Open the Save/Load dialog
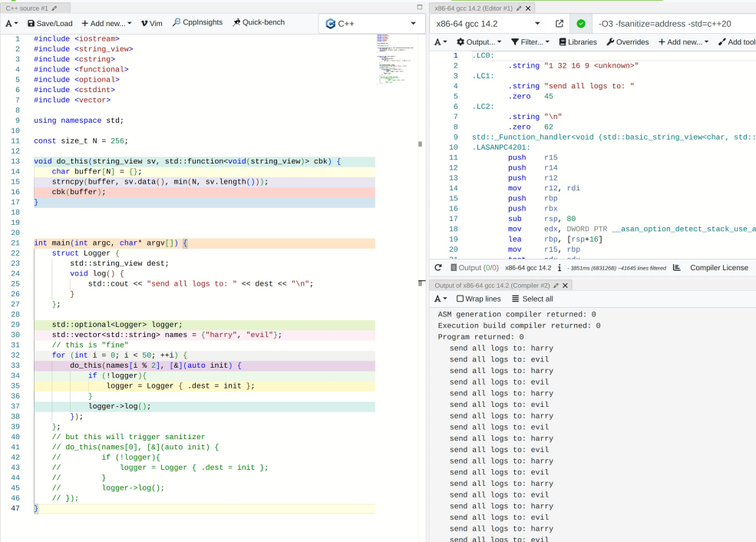The width and height of the screenshot is (756, 542). coord(50,23)
